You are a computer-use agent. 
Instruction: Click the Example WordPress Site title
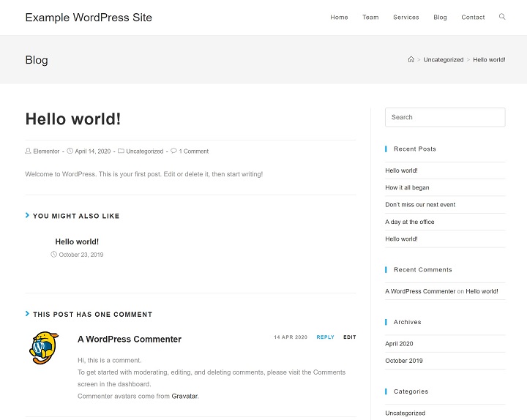click(x=89, y=18)
